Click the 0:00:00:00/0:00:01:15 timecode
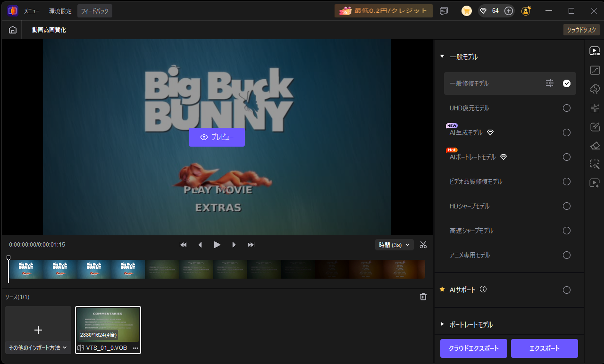 point(37,245)
